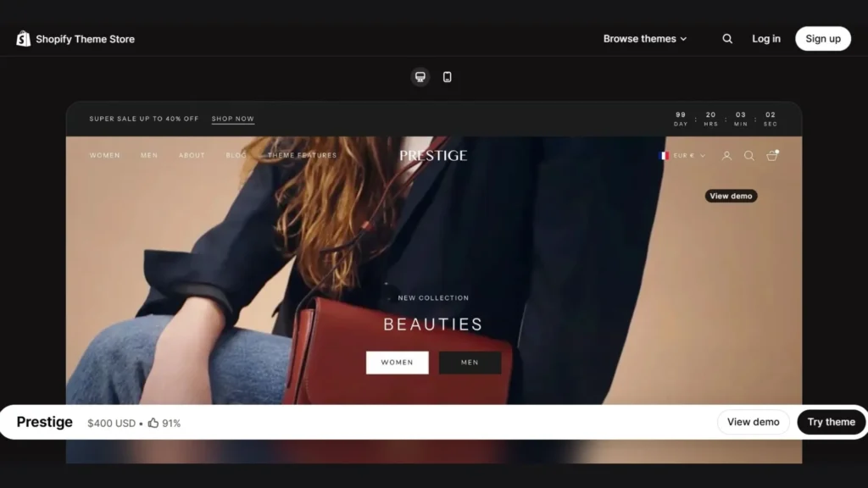Click the 91% rating text
The height and width of the screenshot is (488, 868).
171,424
